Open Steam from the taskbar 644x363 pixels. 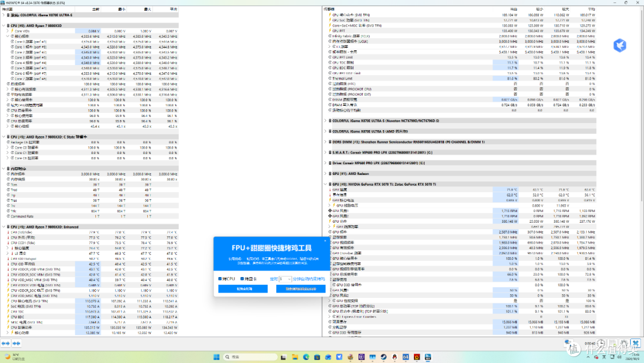pyautogui.click(x=383, y=357)
